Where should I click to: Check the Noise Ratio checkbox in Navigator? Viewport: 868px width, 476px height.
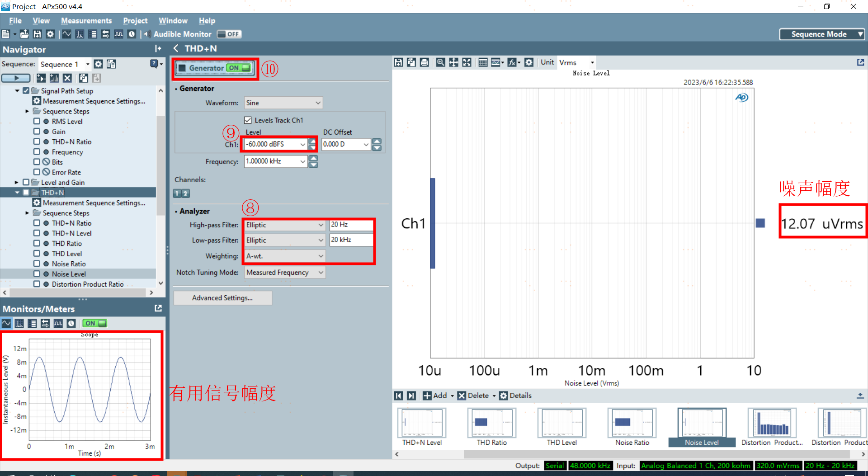pos(37,264)
